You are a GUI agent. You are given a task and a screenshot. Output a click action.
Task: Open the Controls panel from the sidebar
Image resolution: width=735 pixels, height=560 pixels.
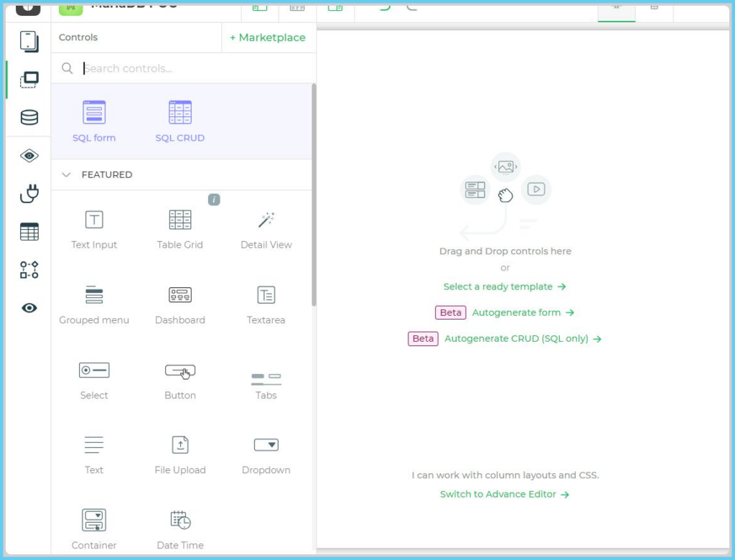29,79
